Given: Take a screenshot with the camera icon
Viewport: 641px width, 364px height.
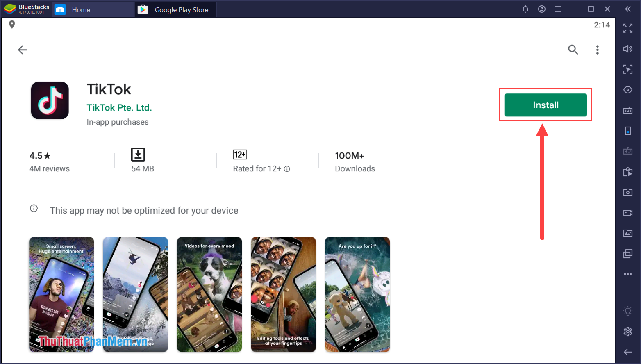Looking at the screenshot, I should pos(628,192).
